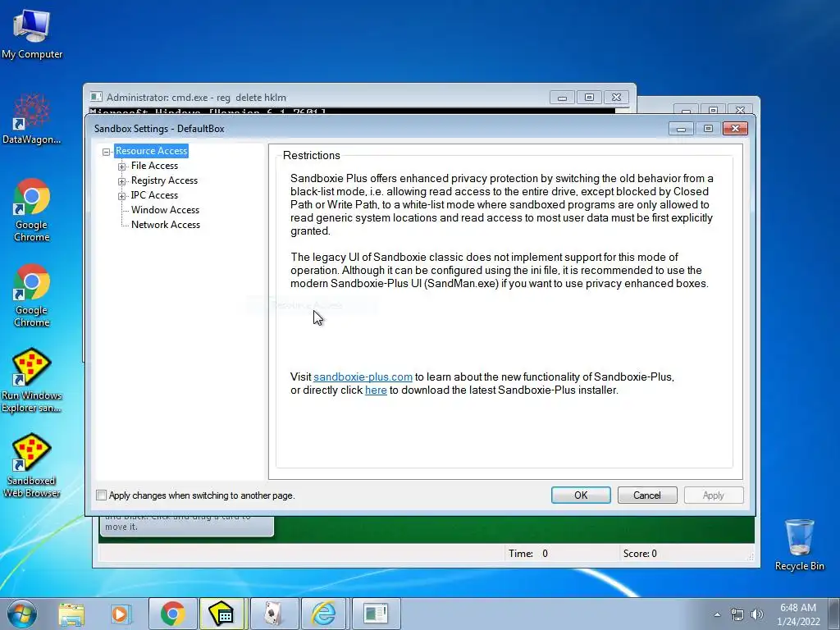Image resolution: width=840 pixels, height=630 pixels.
Task: Click the Show desktop strip beside the clock
Action: tap(835, 614)
